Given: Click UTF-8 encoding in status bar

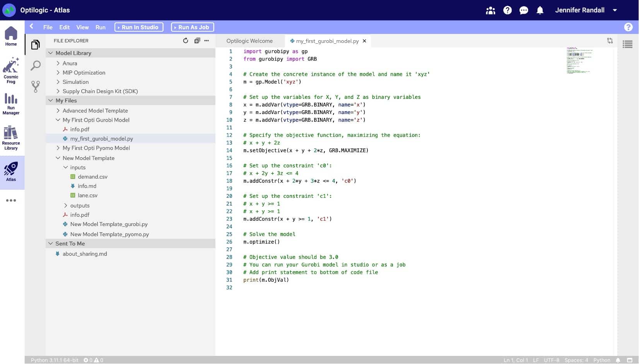Looking at the screenshot, I should tap(552, 360).
